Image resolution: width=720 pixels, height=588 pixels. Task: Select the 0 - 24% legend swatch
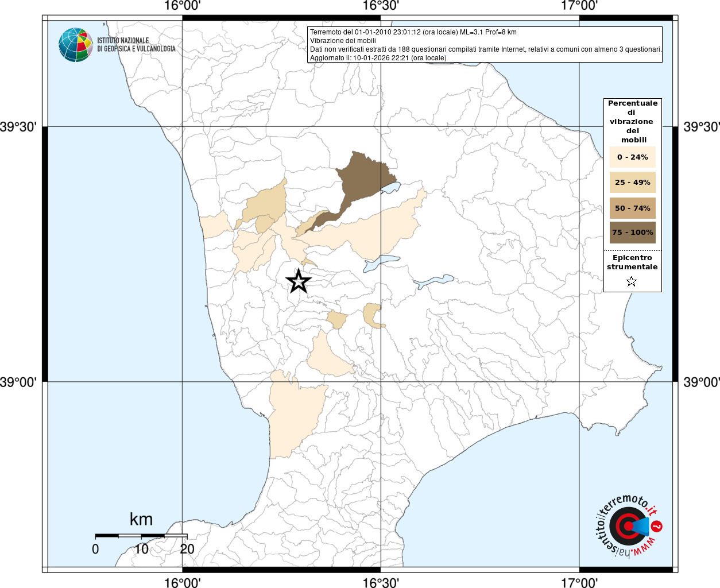[x=633, y=157]
